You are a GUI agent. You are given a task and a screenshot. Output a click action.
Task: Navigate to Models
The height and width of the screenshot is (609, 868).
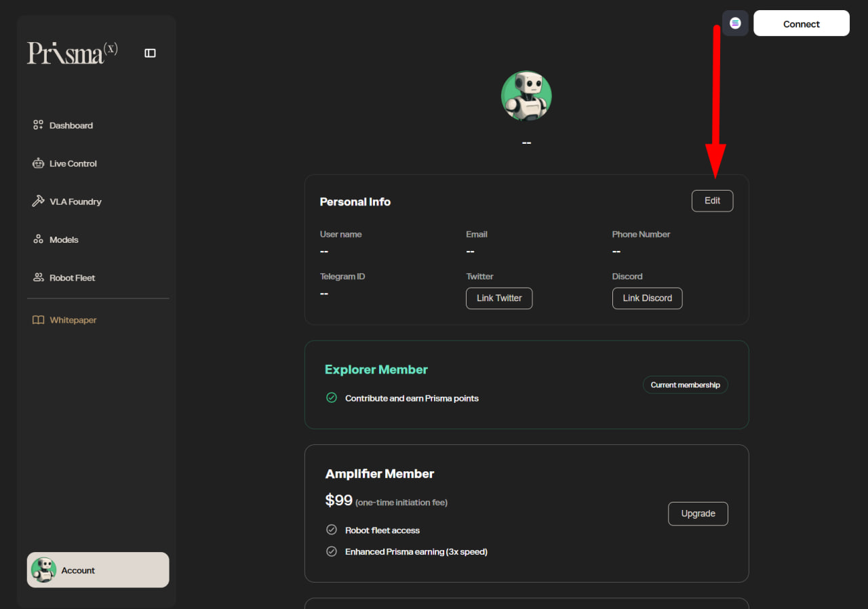(x=64, y=239)
